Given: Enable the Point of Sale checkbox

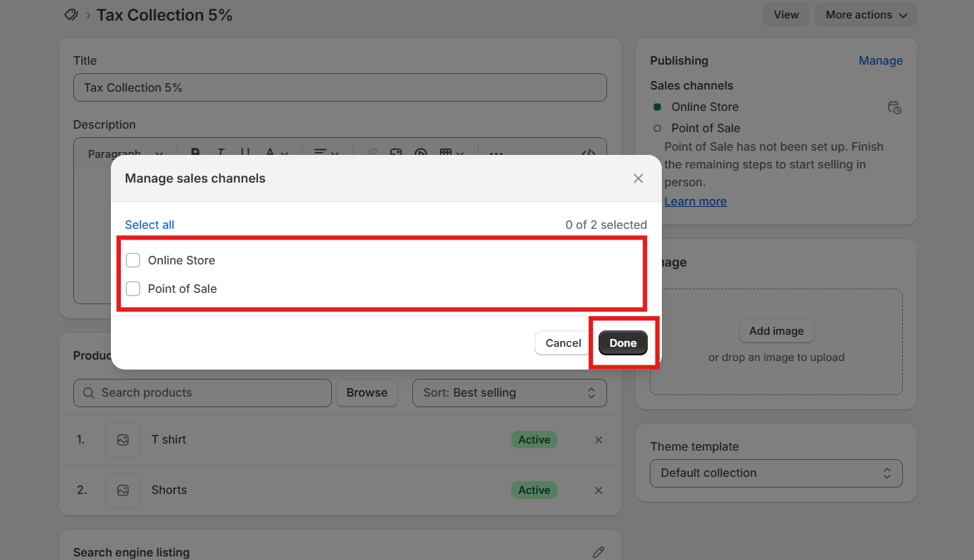Looking at the screenshot, I should (133, 289).
